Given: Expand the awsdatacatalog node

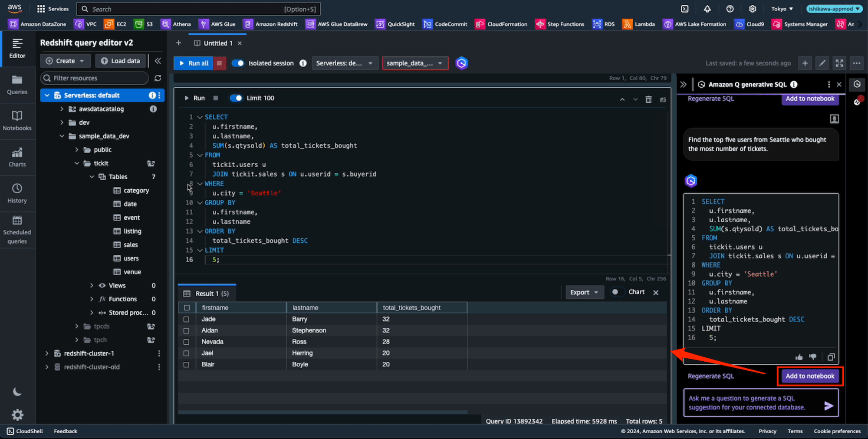Looking at the screenshot, I should 62,109.
